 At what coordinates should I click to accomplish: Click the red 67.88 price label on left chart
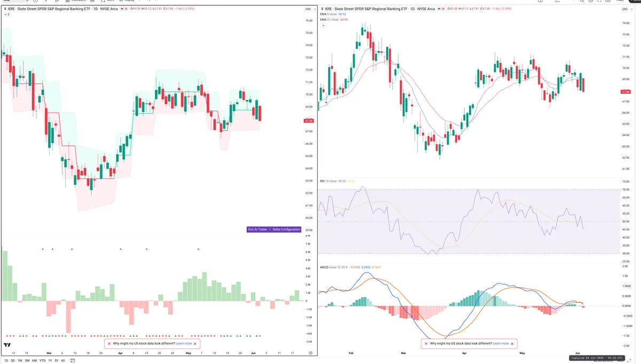tap(309, 121)
